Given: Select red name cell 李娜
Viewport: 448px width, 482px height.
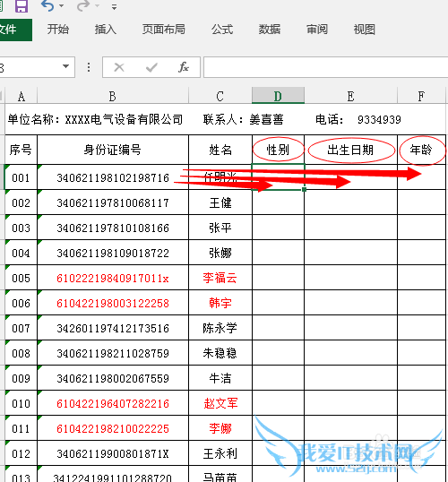Looking at the screenshot, I should point(220,428).
